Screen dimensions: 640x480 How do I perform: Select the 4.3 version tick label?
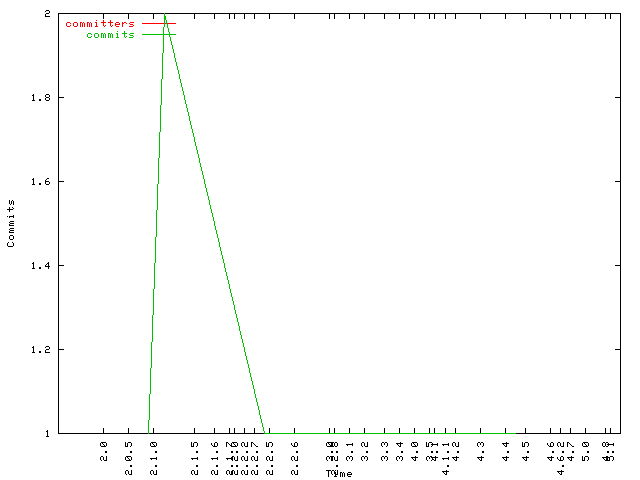click(481, 452)
